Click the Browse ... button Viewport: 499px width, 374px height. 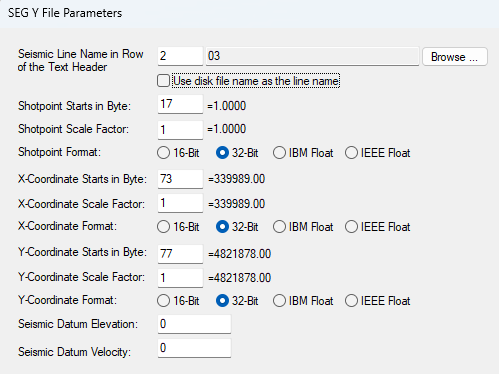click(455, 57)
